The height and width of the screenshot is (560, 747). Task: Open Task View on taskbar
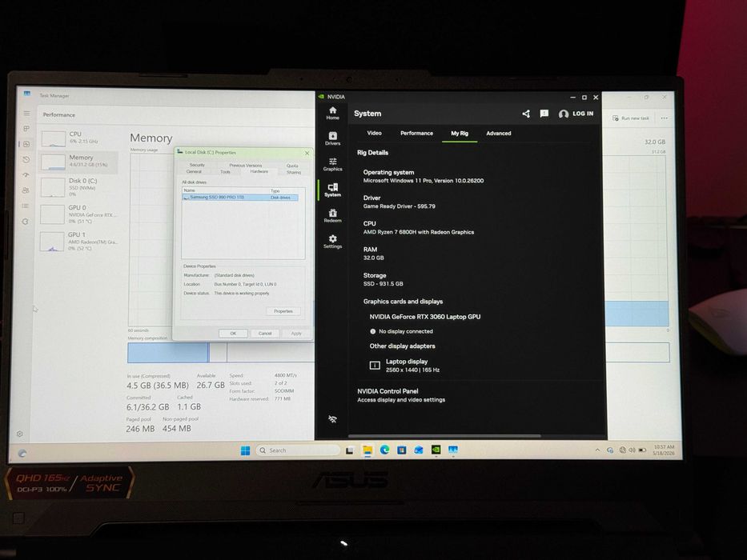click(350, 450)
